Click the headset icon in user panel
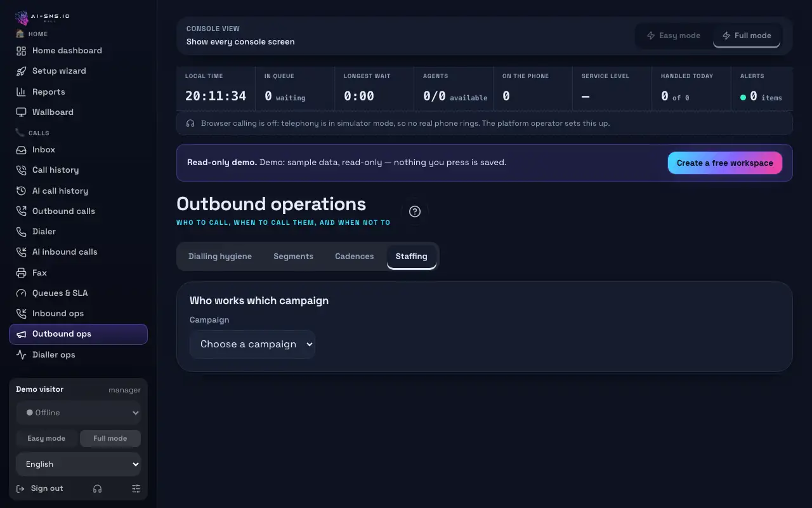The width and height of the screenshot is (812, 508). 97,489
